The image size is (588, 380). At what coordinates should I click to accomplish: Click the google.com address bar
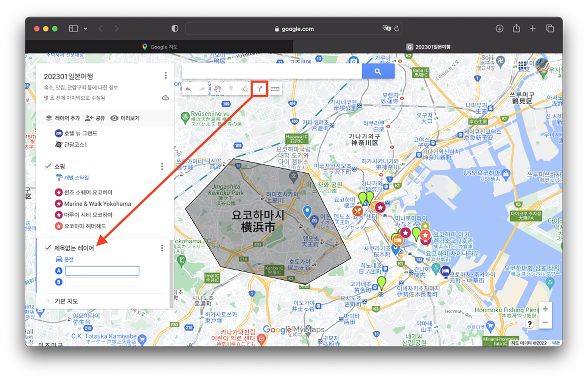(x=294, y=29)
